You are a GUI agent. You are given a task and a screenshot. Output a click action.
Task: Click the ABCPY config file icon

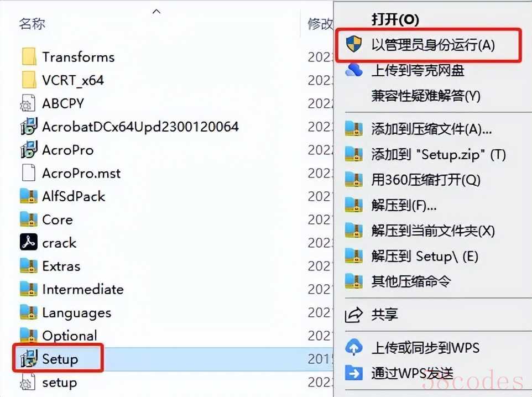[28, 103]
